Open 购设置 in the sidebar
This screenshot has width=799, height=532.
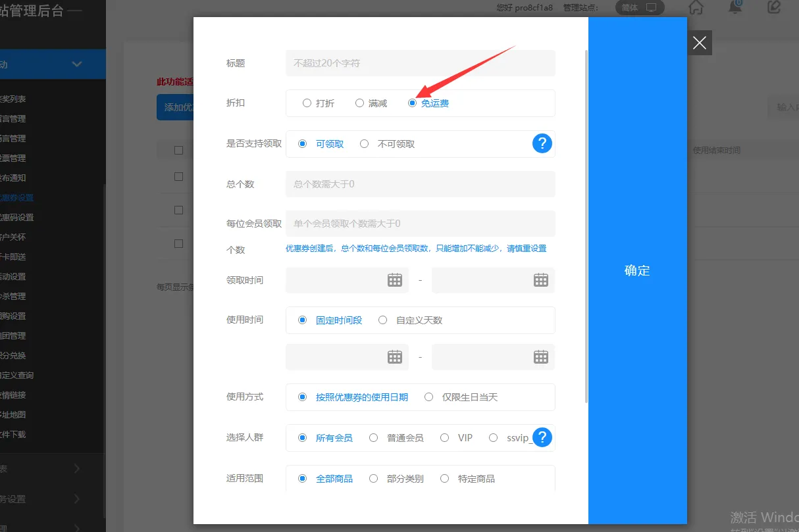(x=13, y=316)
